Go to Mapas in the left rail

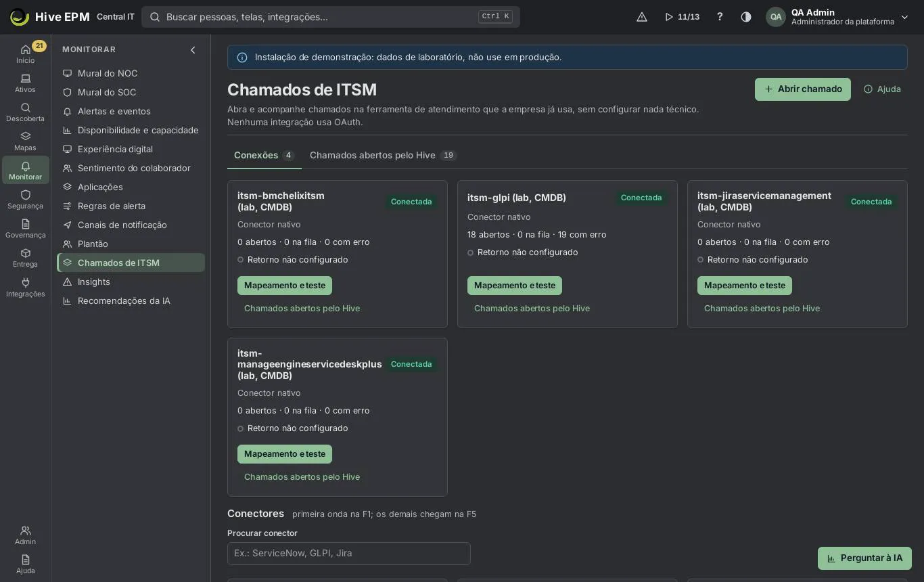pyautogui.click(x=25, y=141)
